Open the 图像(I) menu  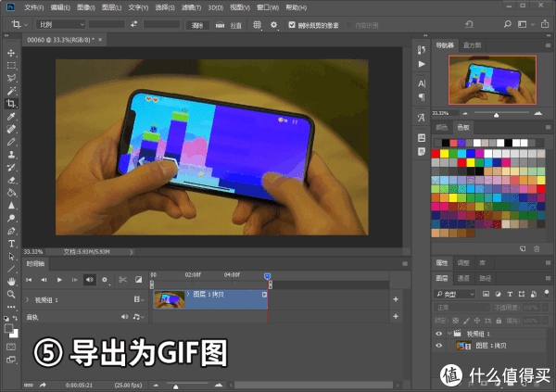(86, 7)
